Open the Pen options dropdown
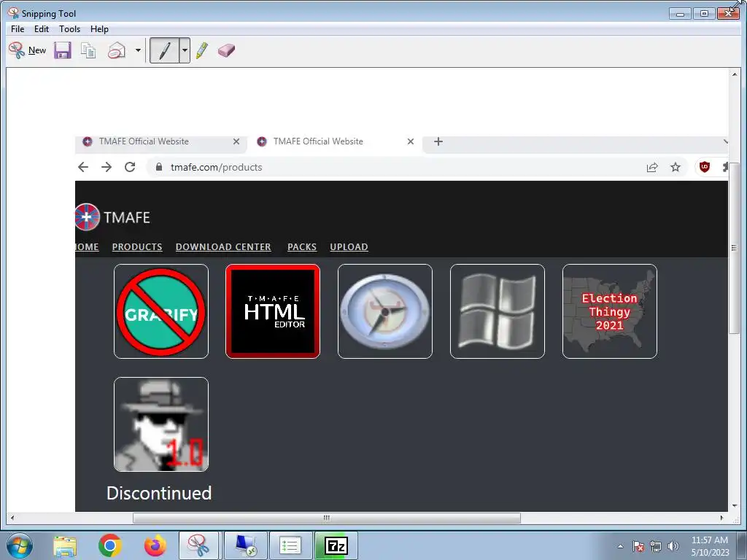Viewport: 747px width, 560px height. 185,50
